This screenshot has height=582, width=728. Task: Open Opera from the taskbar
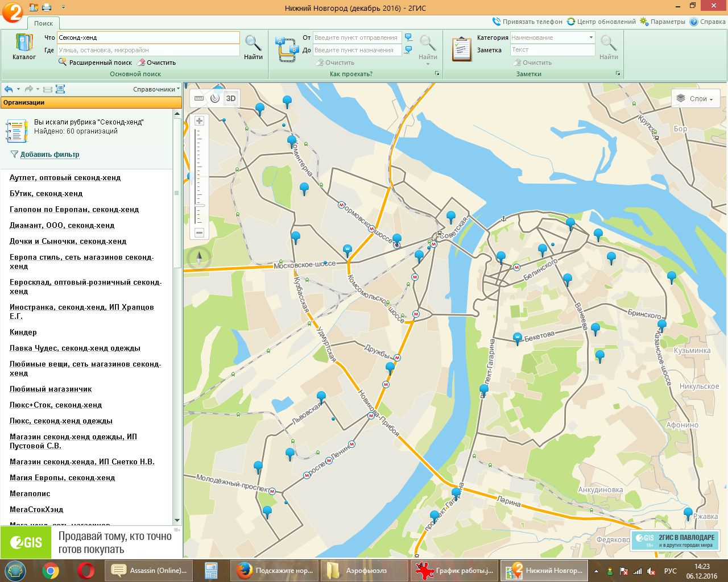[x=86, y=571]
